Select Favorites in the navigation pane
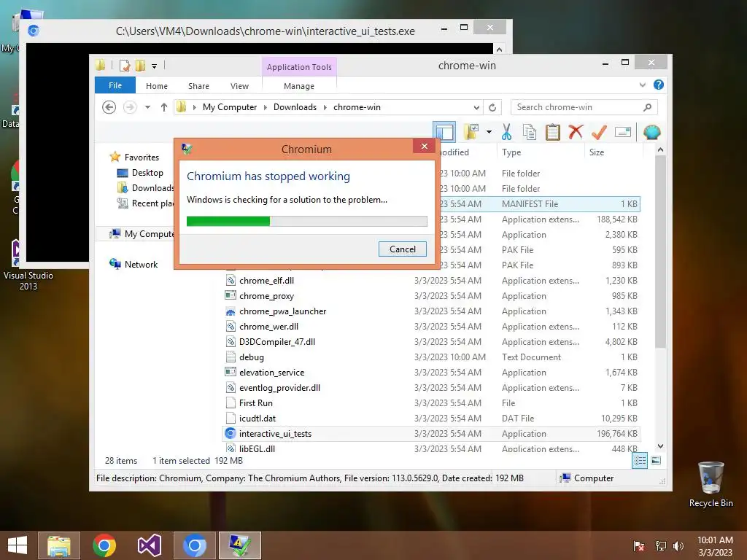747x560 pixels. coord(142,157)
